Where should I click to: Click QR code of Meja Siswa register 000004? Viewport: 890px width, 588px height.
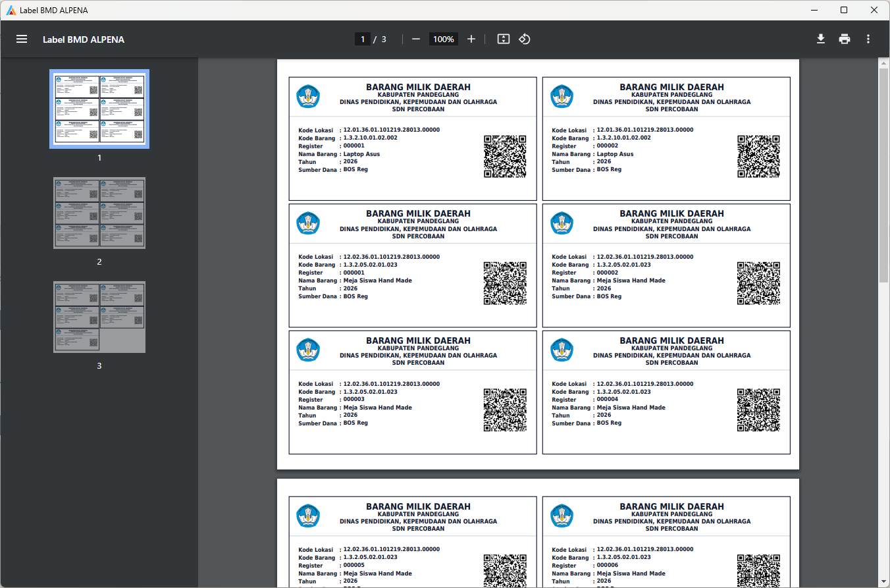(758, 410)
